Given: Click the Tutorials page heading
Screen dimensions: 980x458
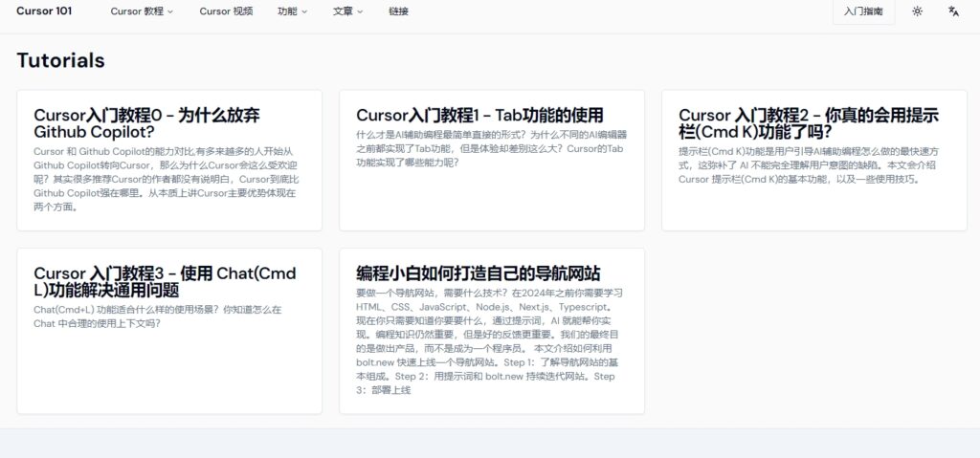Looking at the screenshot, I should [x=60, y=60].
